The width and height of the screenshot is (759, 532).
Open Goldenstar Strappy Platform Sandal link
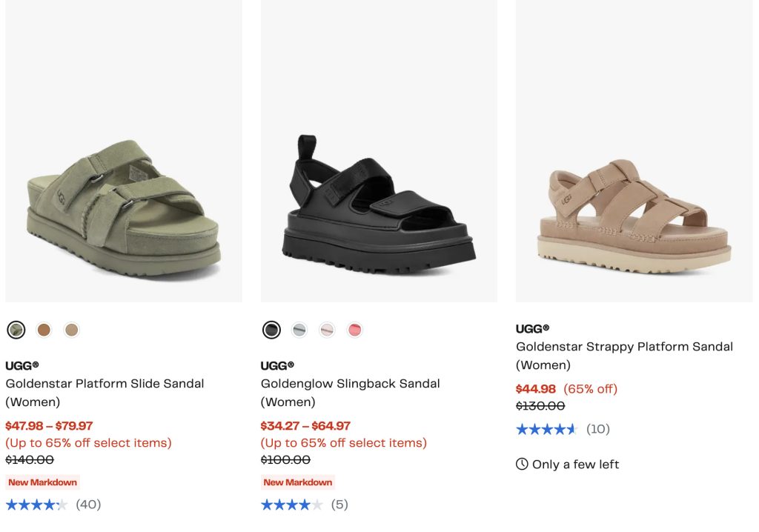(624, 347)
